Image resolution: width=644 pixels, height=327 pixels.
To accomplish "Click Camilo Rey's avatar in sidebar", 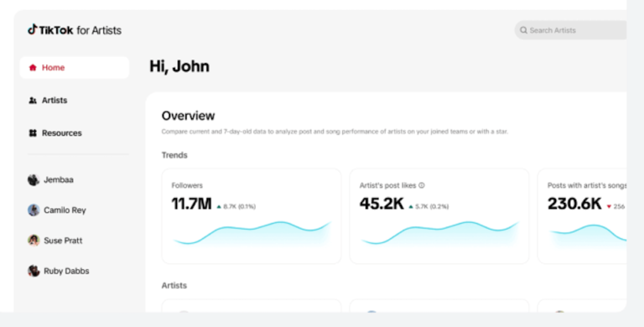I will click(x=34, y=210).
